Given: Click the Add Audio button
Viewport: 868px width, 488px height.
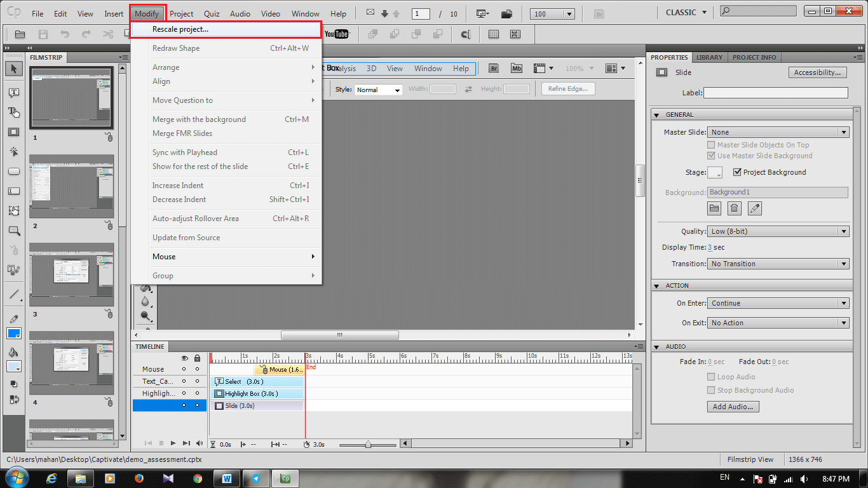Looking at the screenshot, I should 733,407.
